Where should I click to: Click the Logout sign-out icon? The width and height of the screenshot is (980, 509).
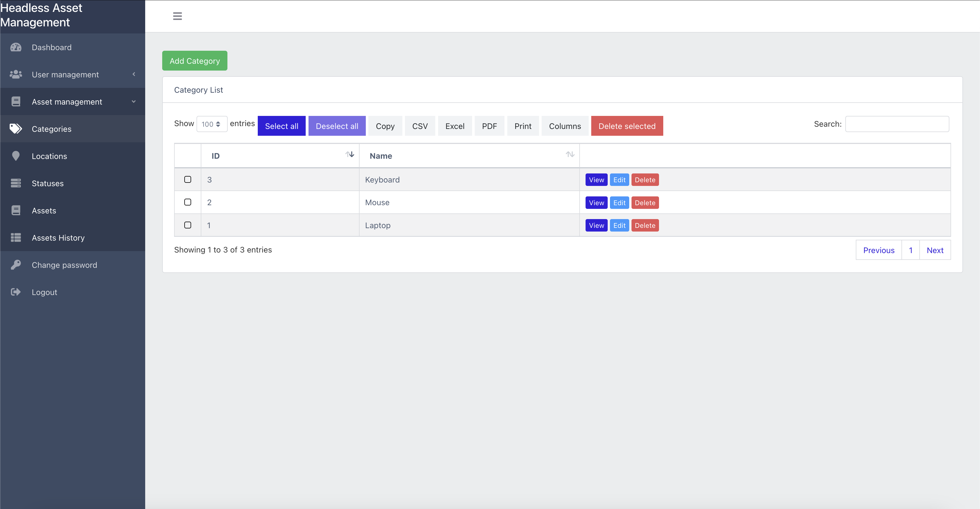point(16,292)
